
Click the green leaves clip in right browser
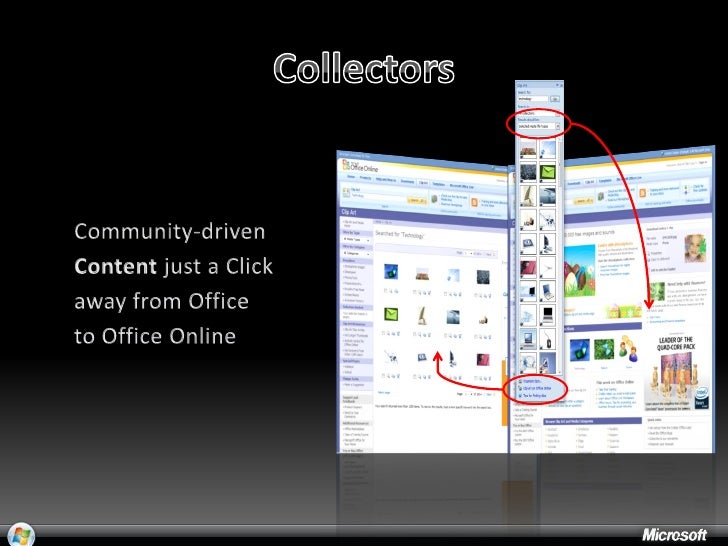coord(604,349)
